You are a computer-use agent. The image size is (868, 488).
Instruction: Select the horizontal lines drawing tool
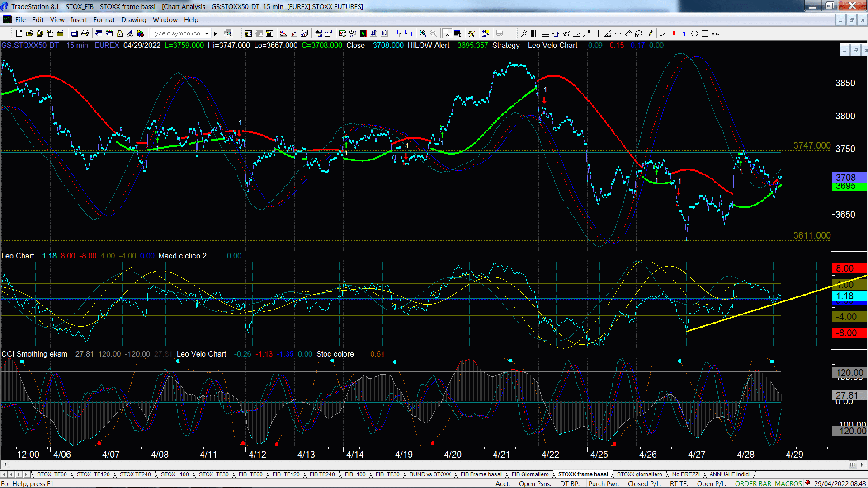click(x=545, y=33)
